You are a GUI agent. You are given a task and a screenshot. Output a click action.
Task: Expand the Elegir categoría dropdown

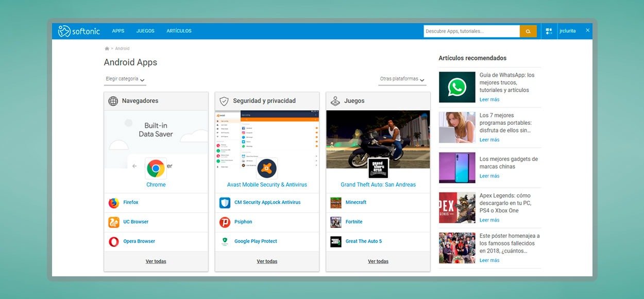click(x=125, y=79)
